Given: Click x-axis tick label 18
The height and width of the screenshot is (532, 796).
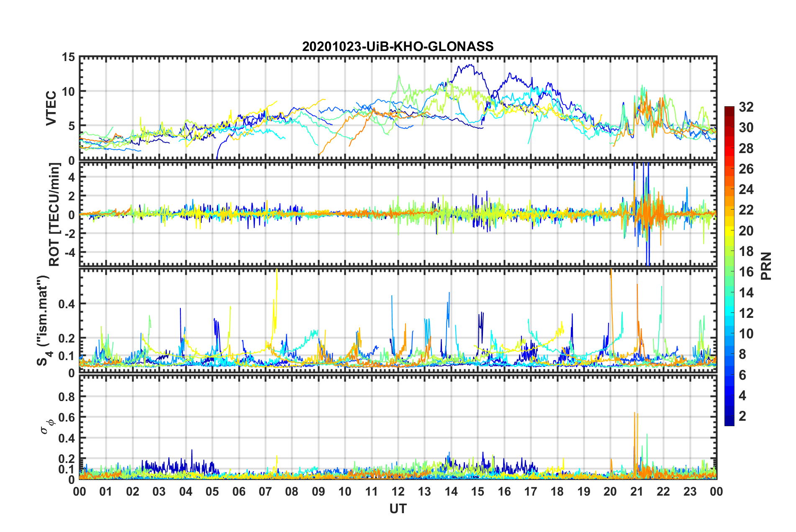Looking at the screenshot, I should click(x=557, y=491).
